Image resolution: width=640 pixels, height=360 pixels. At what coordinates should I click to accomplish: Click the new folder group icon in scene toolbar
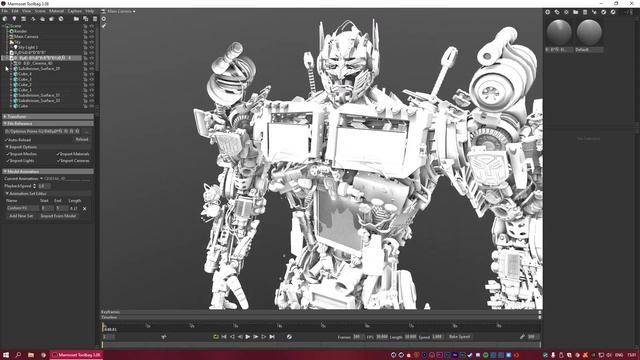pos(76,19)
